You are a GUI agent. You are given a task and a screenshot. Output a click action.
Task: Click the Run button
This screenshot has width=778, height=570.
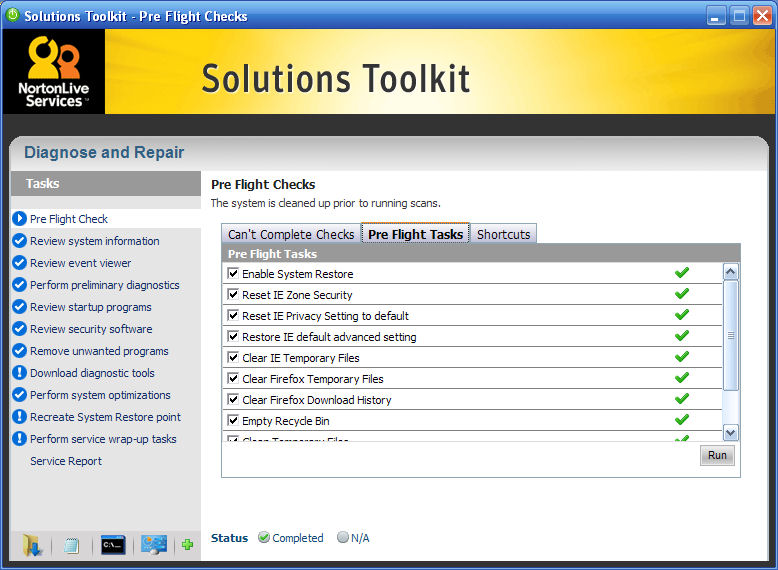717,455
